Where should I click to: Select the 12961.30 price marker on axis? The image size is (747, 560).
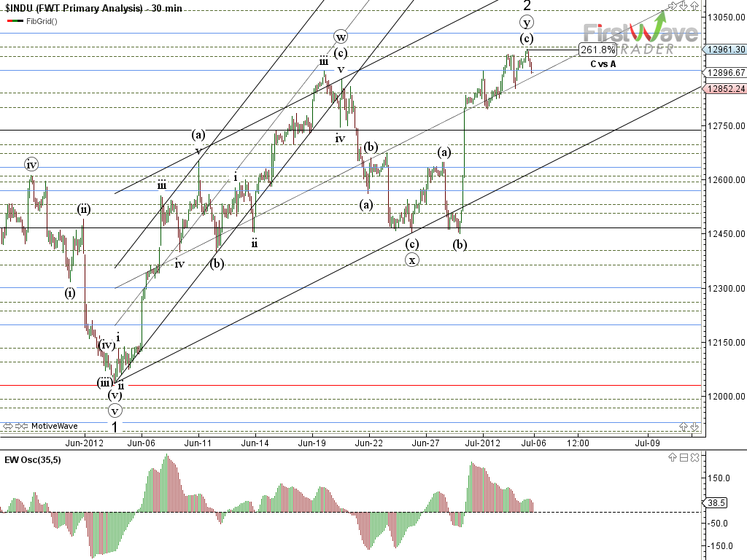[x=724, y=49]
